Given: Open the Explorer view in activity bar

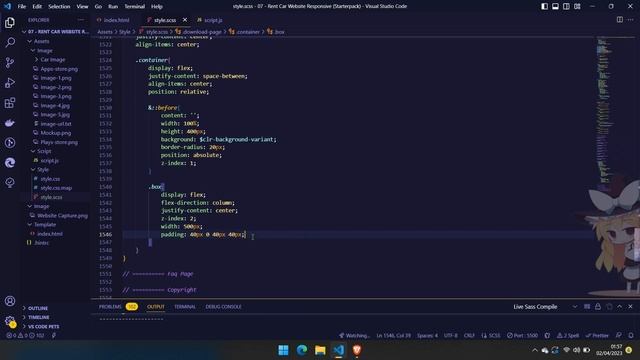Looking at the screenshot, I should tap(10, 22).
